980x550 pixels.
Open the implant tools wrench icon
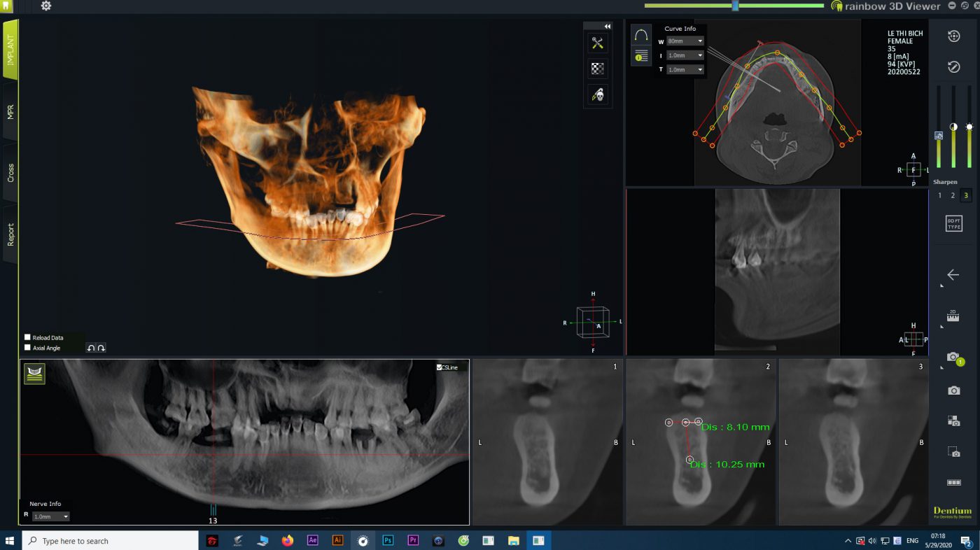coord(598,43)
